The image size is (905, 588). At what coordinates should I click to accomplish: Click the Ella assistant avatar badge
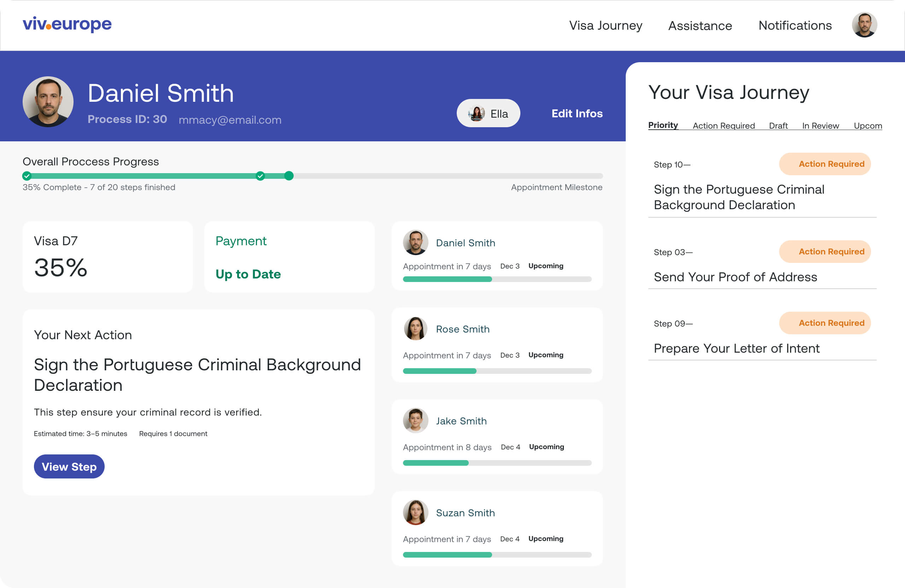[477, 113]
